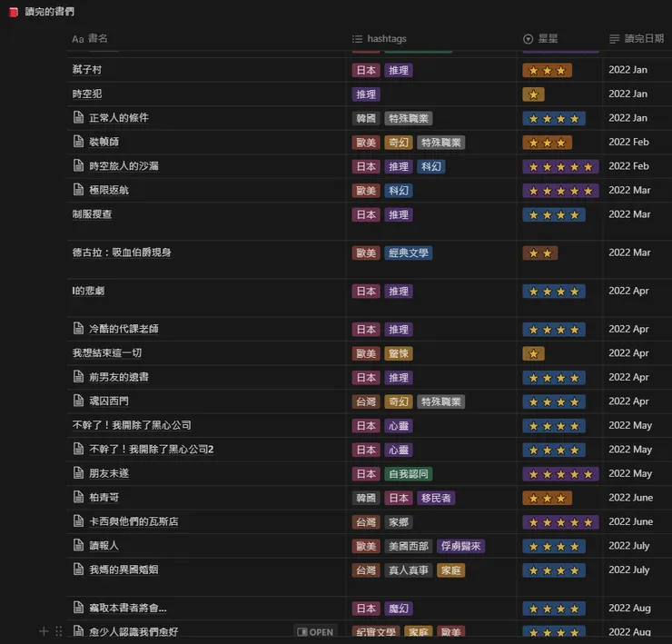Open the page icon for 魂囚西門
Screen dimensions: 672x644
pyautogui.click(x=78, y=401)
